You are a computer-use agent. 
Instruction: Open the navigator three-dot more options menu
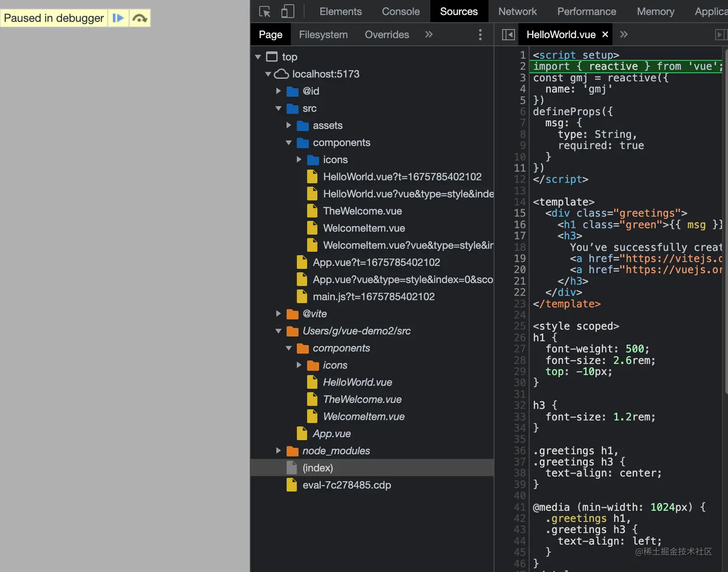point(480,35)
